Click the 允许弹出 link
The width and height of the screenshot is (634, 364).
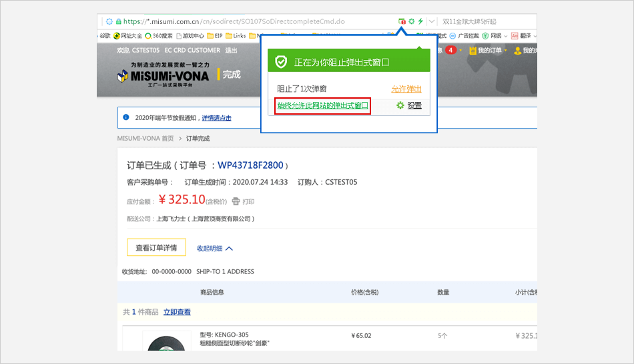click(406, 89)
